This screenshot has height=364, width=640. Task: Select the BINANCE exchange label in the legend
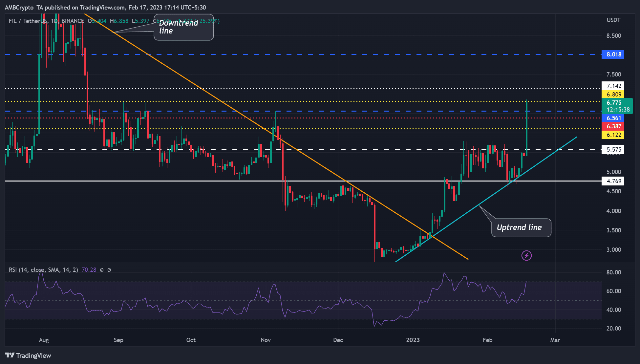tap(73, 21)
